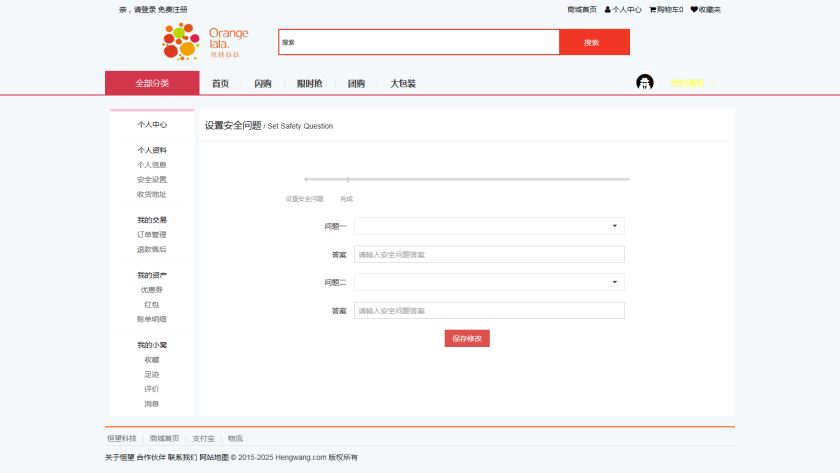Image resolution: width=840 pixels, height=473 pixels.
Task: Open the 限时抢 navigation item
Action: tap(310, 84)
